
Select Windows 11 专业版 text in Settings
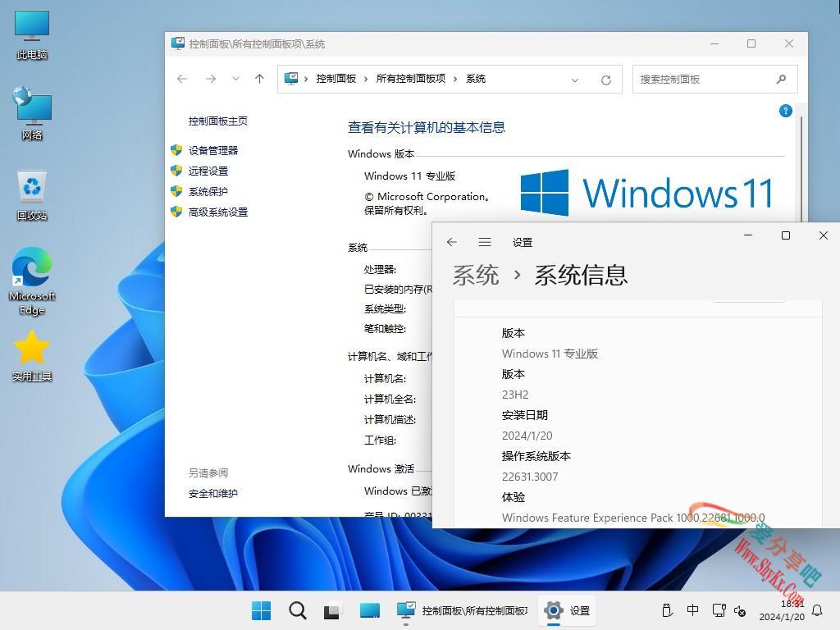550,354
